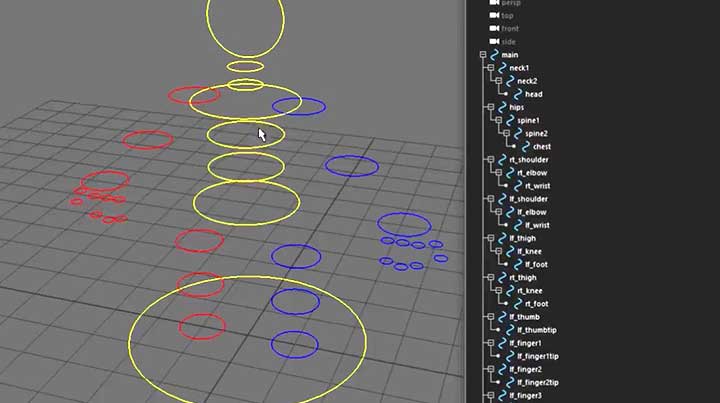Pick the lf_wrist curve icon
This screenshot has width=720, height=403.
(x=518, y=225)
